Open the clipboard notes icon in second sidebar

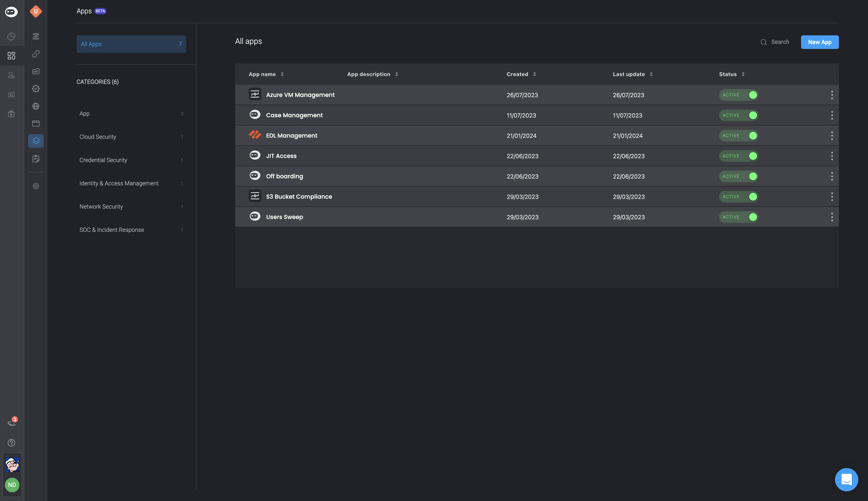[x=36, y=159]
